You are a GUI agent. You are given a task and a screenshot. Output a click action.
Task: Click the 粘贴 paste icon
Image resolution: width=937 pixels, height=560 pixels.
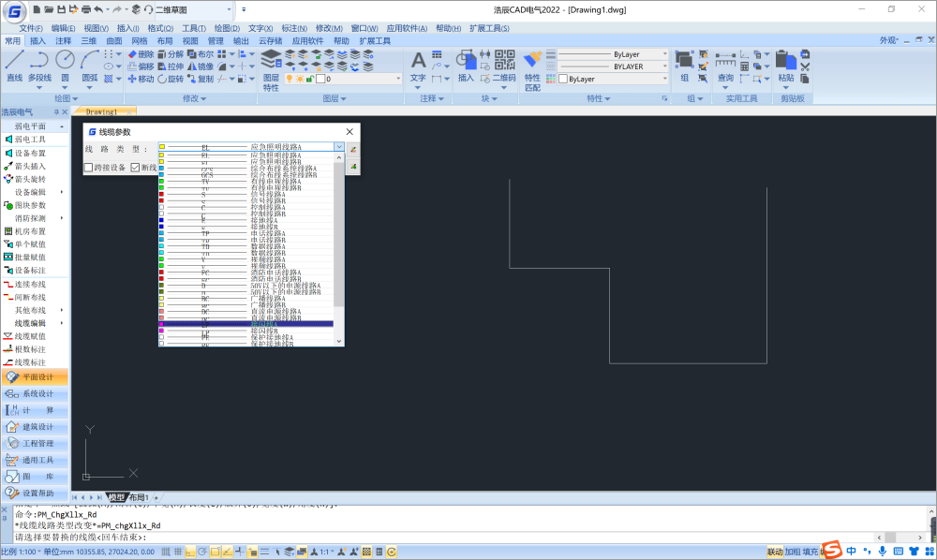786,65
